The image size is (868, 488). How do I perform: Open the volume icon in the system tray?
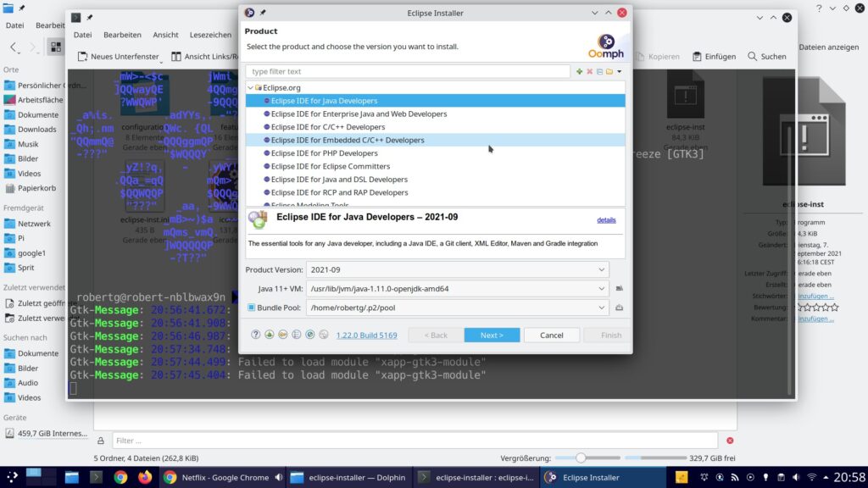[x=796, y=478]
